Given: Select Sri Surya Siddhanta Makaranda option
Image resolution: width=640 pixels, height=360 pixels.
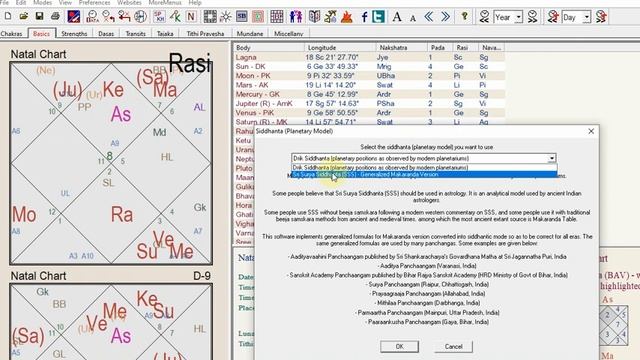Looking at the screenshot, I should pos(424,175).
